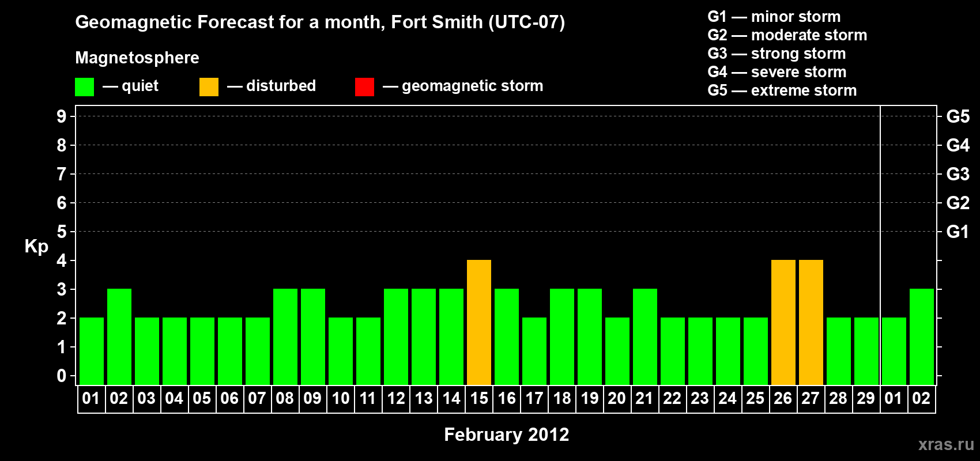
Task: Select the green bar above date 05
Action: tap(202, 352)
